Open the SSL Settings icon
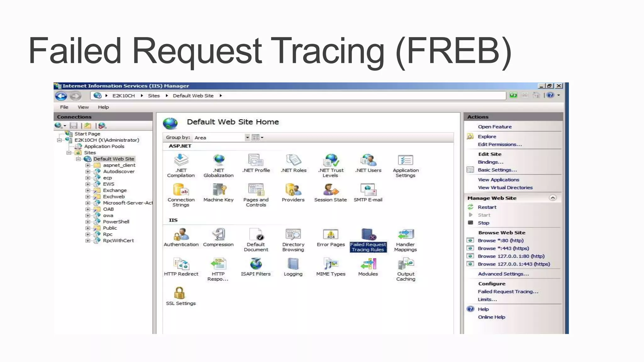This screenshot has width=644, height=362. click(180, 293)
